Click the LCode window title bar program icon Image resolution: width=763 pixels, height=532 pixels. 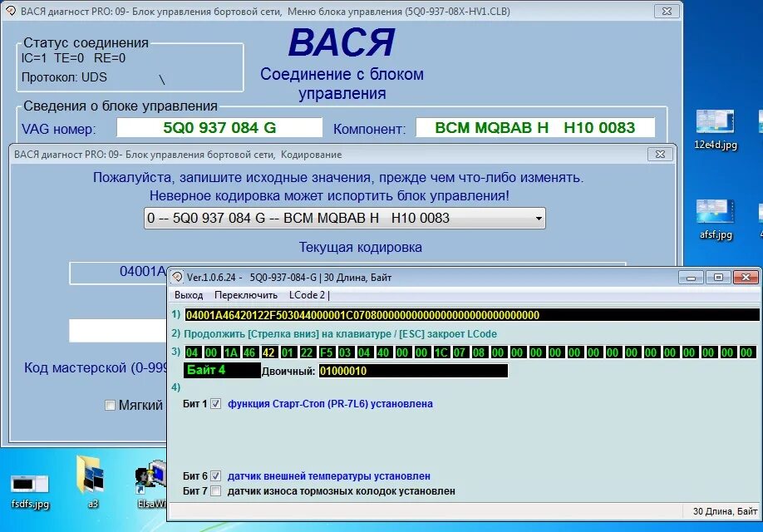click(177, 277)
